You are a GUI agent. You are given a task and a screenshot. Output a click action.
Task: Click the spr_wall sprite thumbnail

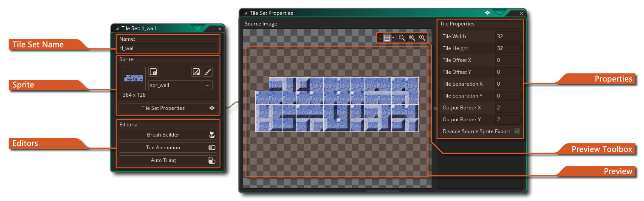pos(134,78)
